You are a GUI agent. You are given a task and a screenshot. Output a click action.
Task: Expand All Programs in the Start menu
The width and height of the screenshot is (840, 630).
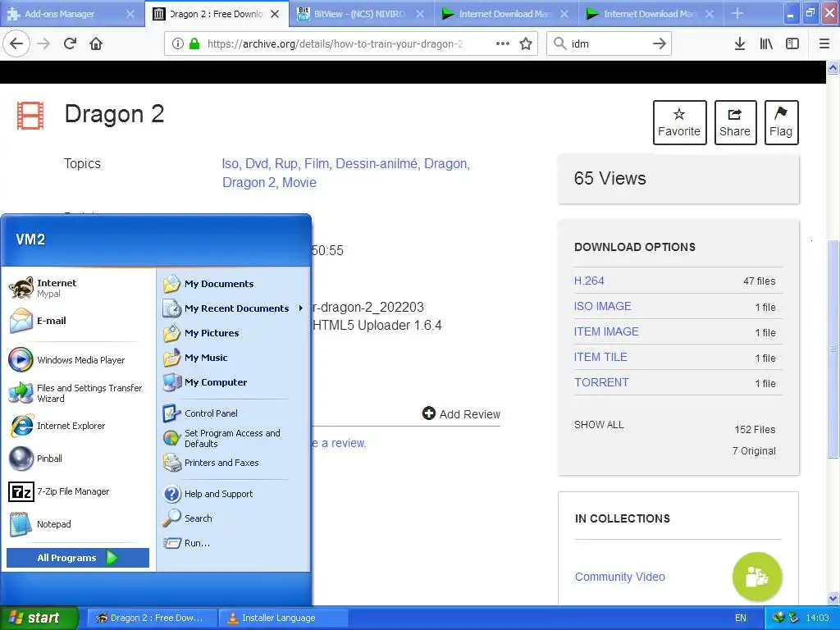(x=78, y=558)
